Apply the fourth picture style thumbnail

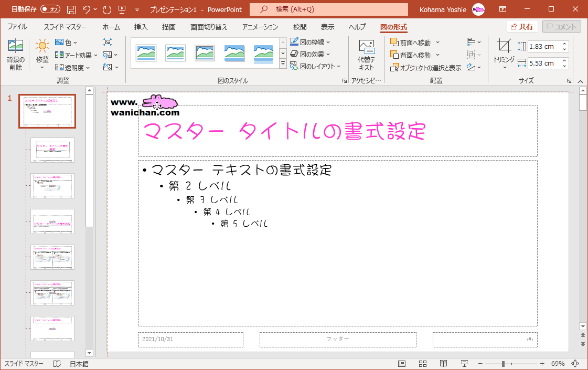[x=234, y=53]
